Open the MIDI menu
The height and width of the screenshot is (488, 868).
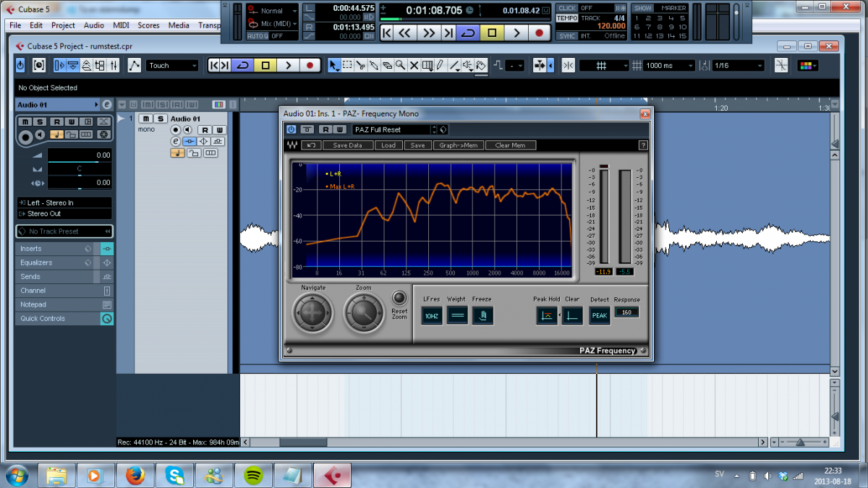121,25
